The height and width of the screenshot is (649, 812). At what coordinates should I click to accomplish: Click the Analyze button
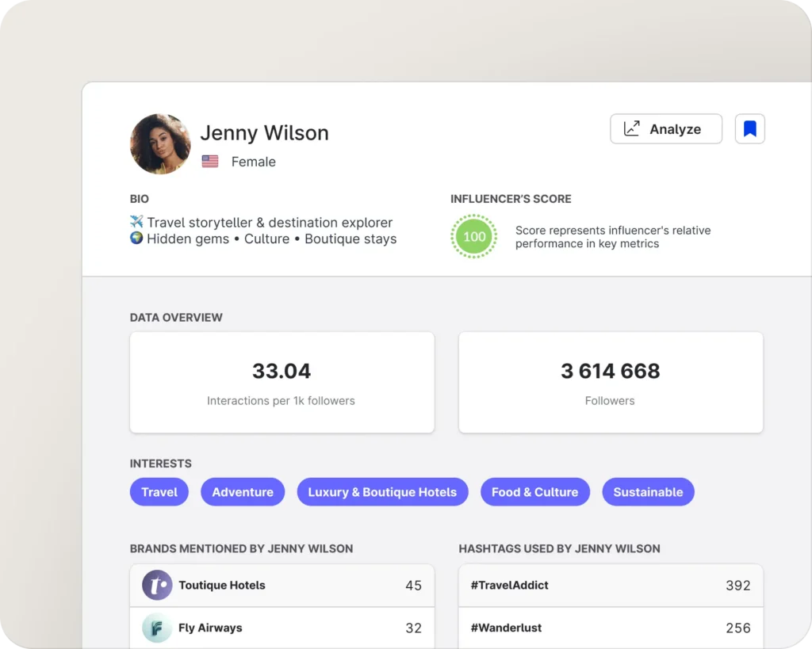(665, 129)
